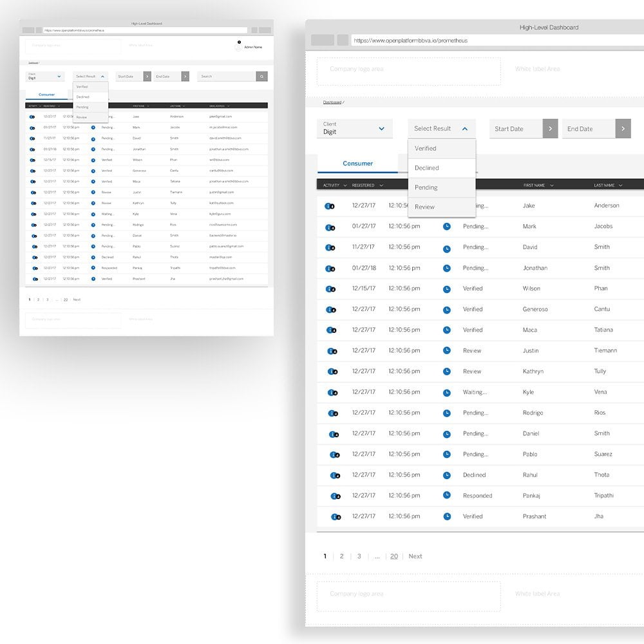Click the Admin Name profile avatar icon
This screenshot has height=644, width=644.
(239, 46)
